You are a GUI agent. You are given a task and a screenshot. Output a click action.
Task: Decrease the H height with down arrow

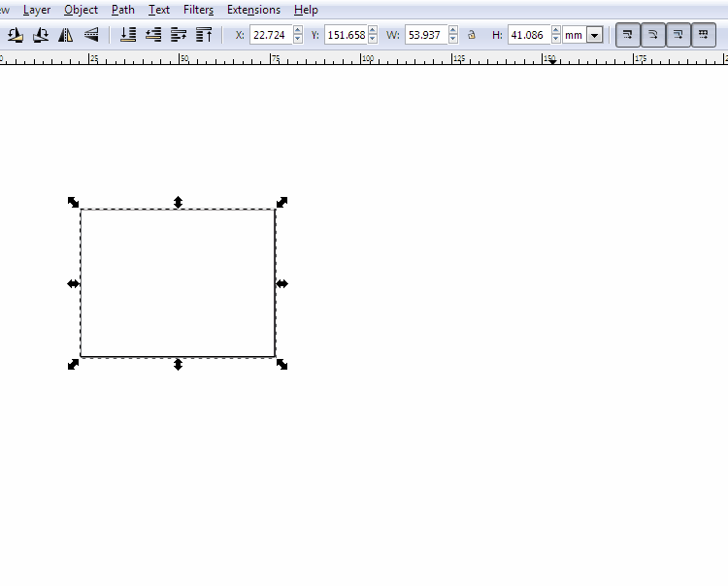tap(555, 39)
